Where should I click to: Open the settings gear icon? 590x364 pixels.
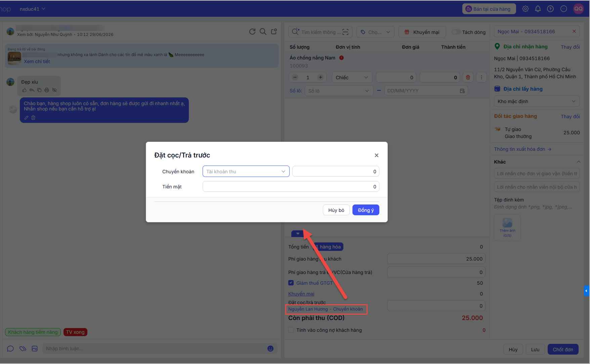coord(525,9)
